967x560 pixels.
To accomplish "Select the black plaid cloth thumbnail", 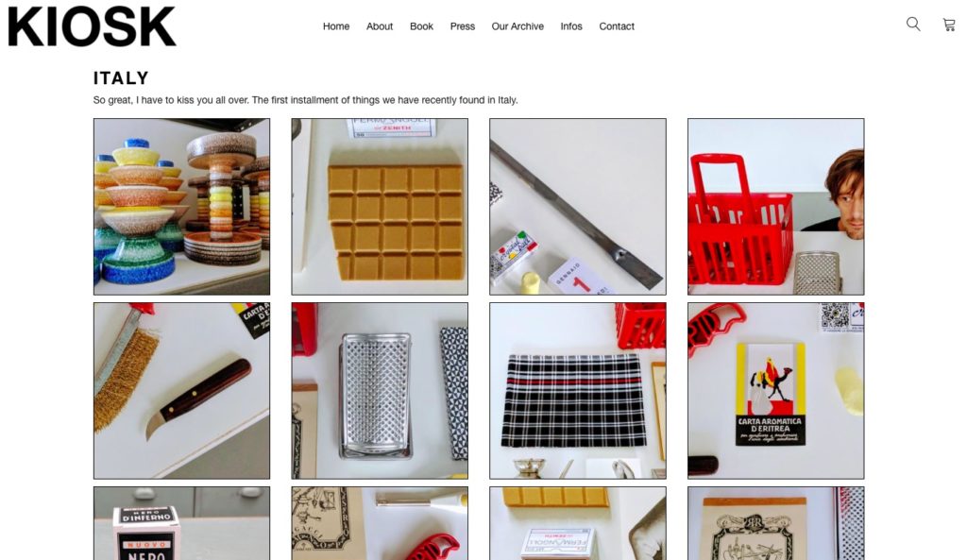I will (578, 390).
